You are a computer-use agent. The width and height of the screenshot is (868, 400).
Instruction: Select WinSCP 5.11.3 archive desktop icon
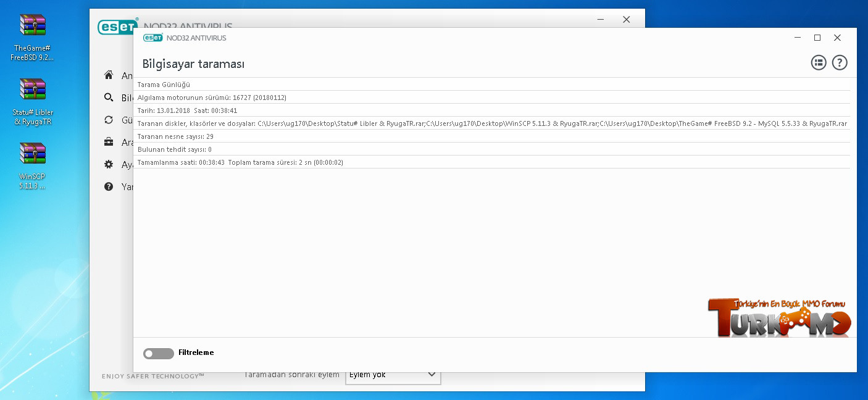click(33, 153)
